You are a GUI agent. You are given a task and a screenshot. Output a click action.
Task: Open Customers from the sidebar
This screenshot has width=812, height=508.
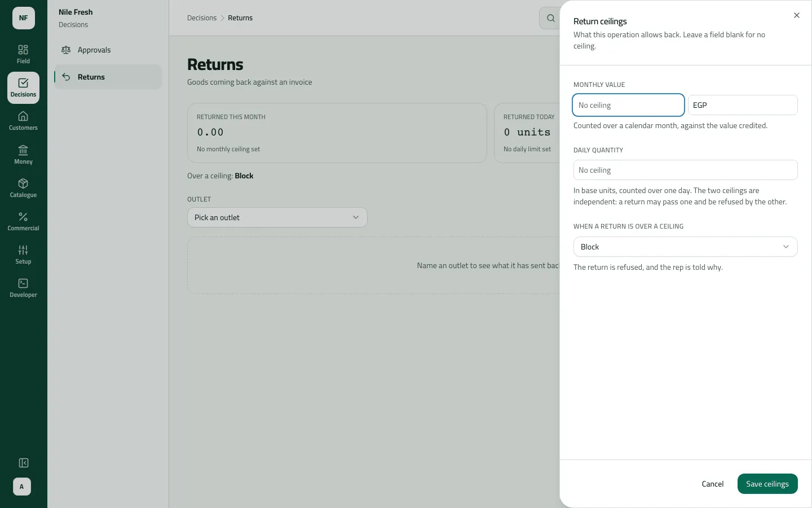[23, 121]
